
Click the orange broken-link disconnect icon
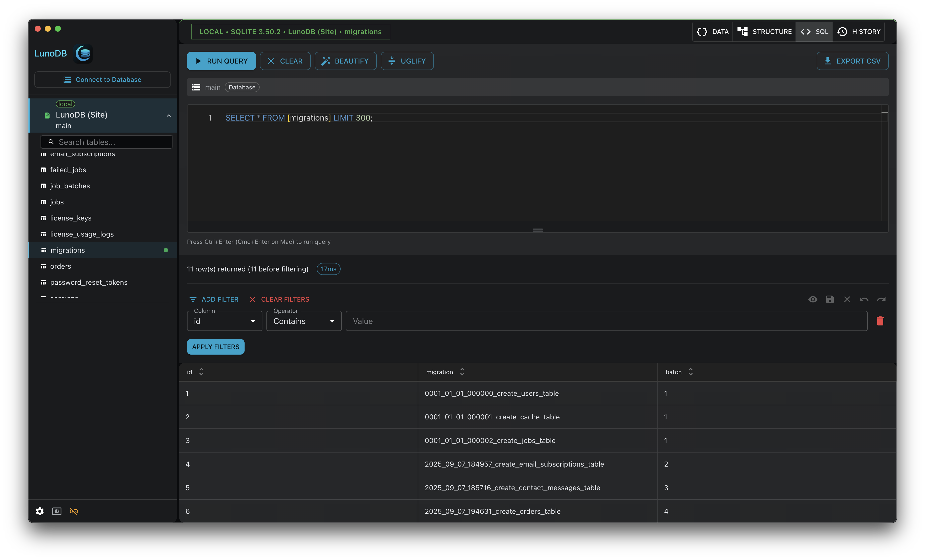click(x=74, y=511)
